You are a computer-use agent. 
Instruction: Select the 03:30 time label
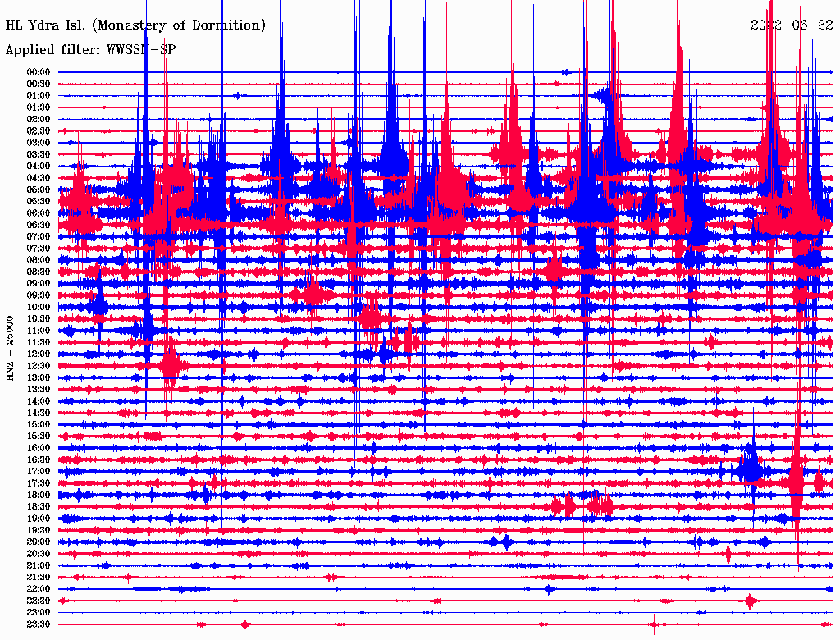pyautogui.click(x=39, y=154)
